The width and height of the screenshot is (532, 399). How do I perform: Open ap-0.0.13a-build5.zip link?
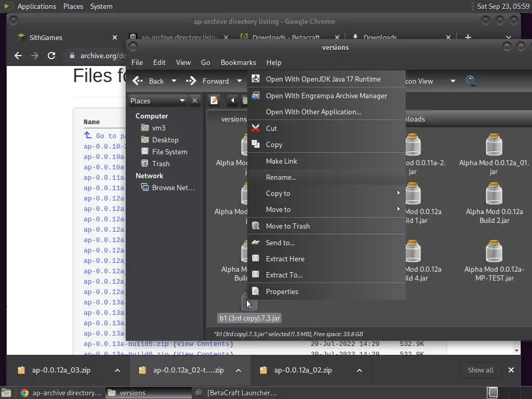(126, 344)
